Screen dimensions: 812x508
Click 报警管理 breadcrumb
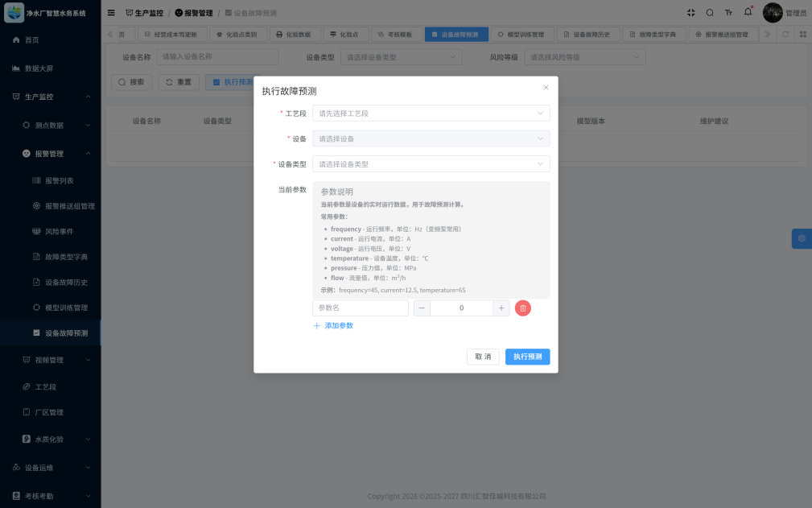pyautogui.click(x=194, y=13)
